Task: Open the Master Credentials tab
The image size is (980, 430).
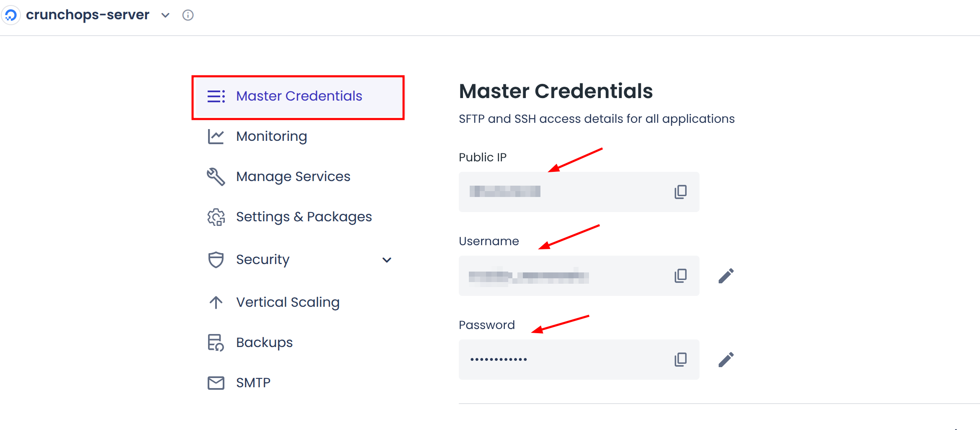Action: click(299, 96)
